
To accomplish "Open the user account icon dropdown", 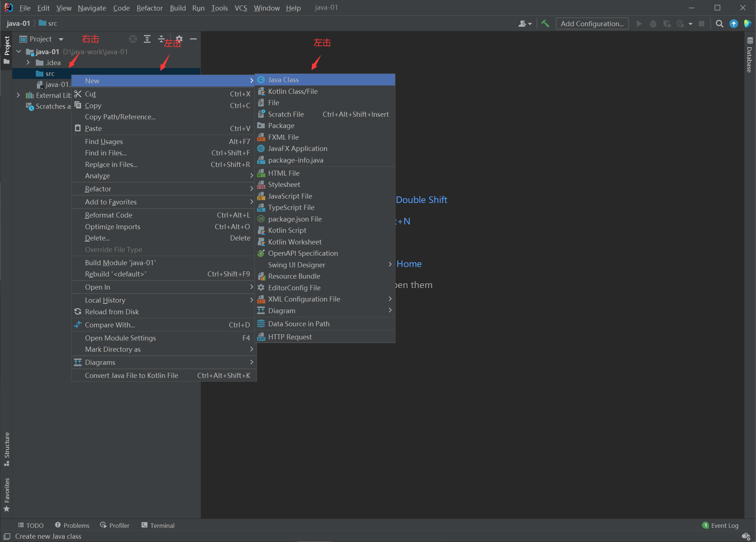I will point(525,24).
